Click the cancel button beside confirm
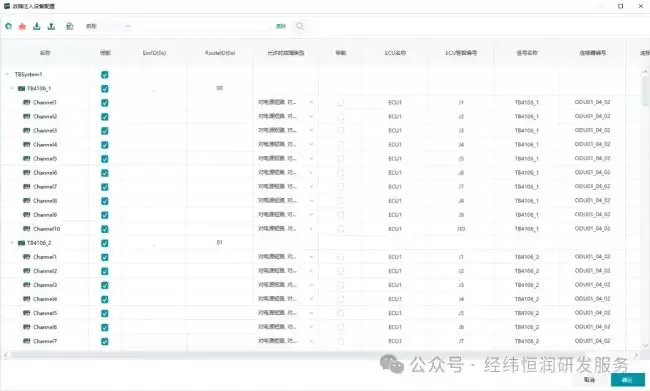 [589, 380]
